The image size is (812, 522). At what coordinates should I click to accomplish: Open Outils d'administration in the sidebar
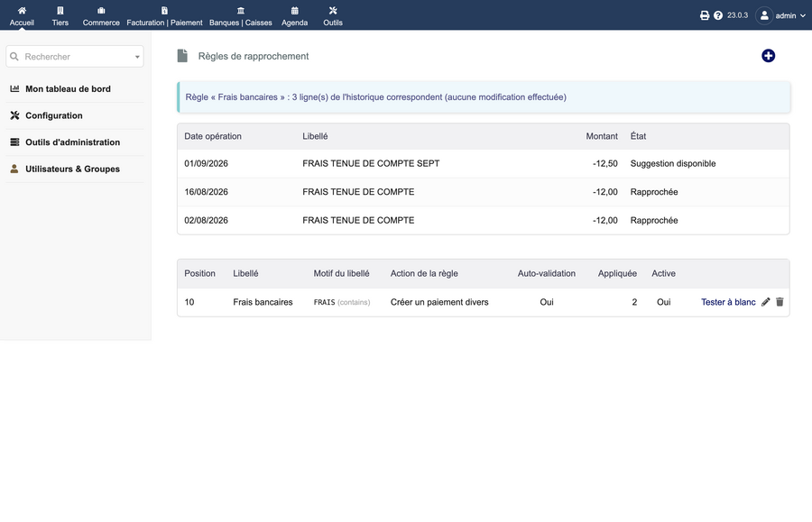72,142
